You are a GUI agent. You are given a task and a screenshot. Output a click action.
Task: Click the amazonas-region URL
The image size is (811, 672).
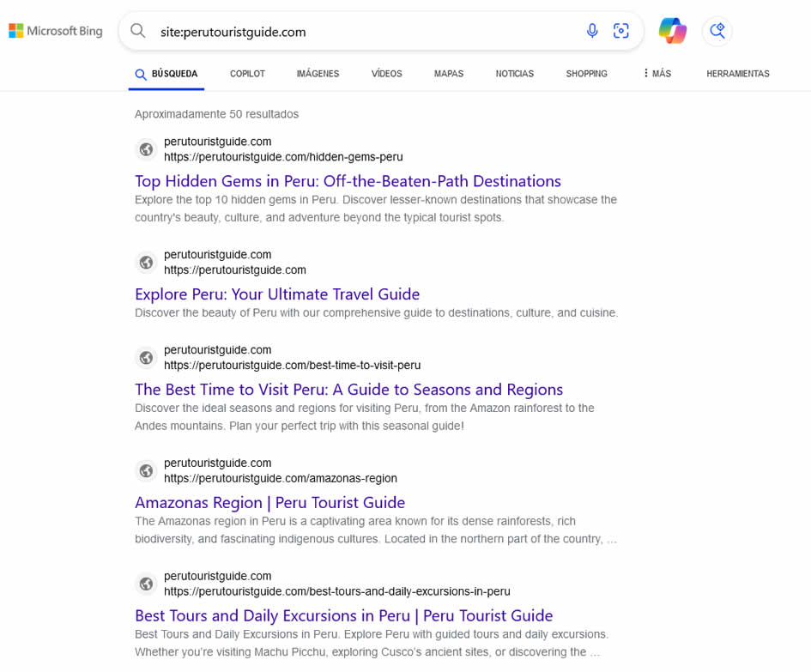[281, 479]
